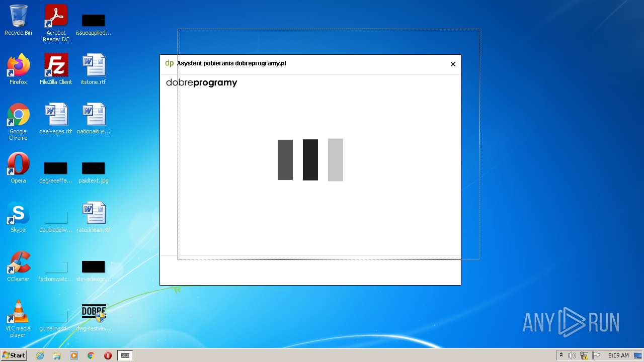Open Google Chrome desktop shortcut
Screen dimensions: 644x362
[18, 122]
